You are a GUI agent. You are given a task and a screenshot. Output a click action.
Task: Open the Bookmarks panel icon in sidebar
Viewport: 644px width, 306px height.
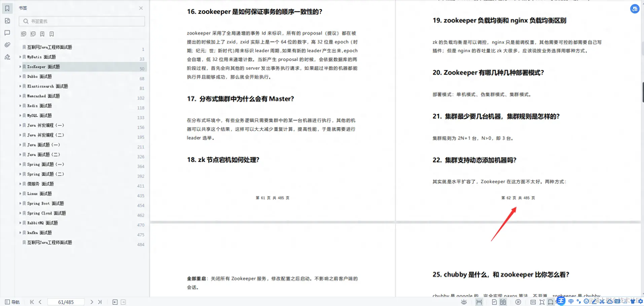(x=7, y=8)
